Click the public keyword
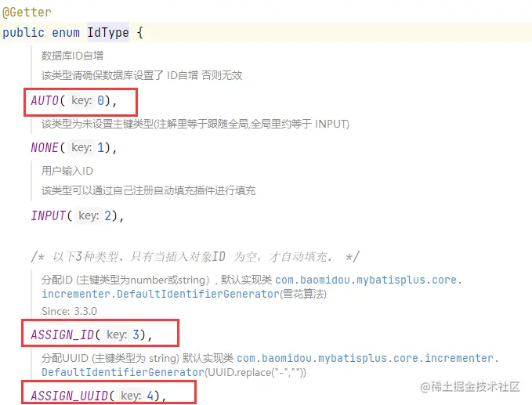The height and width of the screenshot is (405, 532). [x=24, y=33]
